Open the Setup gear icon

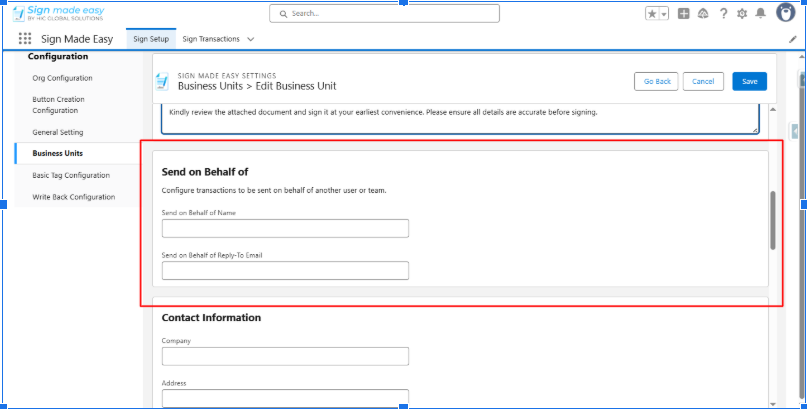pyautogui.click(x=742, y=14)
